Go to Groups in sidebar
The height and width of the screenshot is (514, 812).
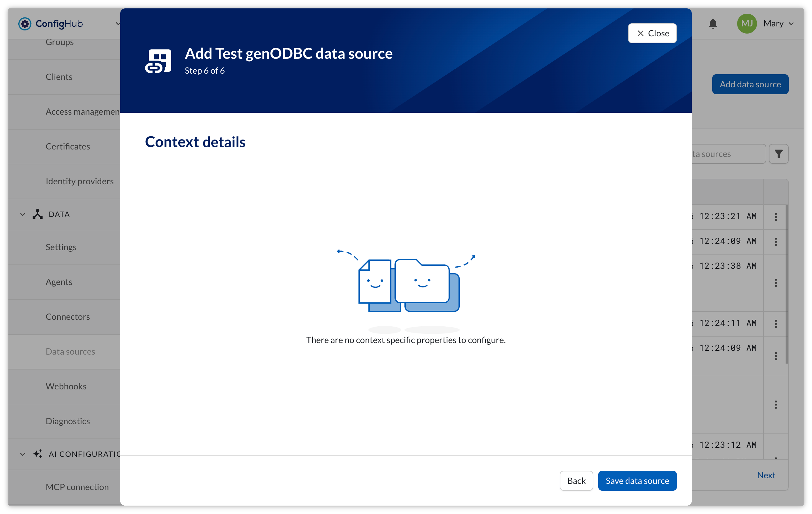60,42
